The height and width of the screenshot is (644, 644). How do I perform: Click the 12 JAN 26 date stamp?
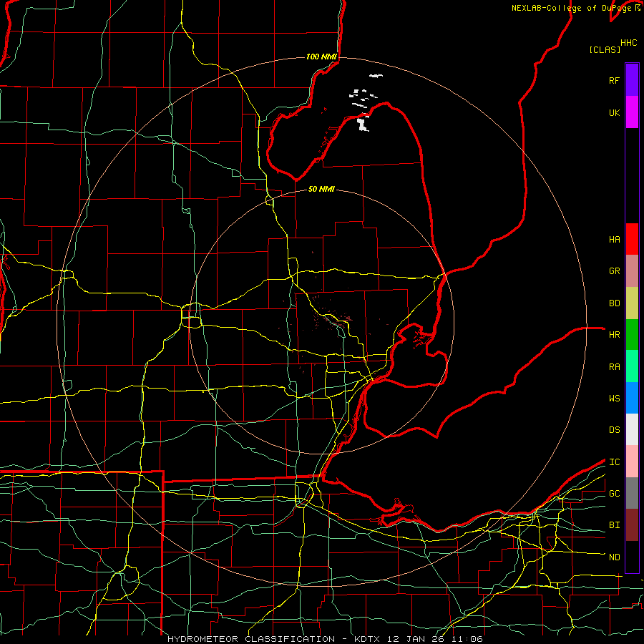tap(416, 639)
